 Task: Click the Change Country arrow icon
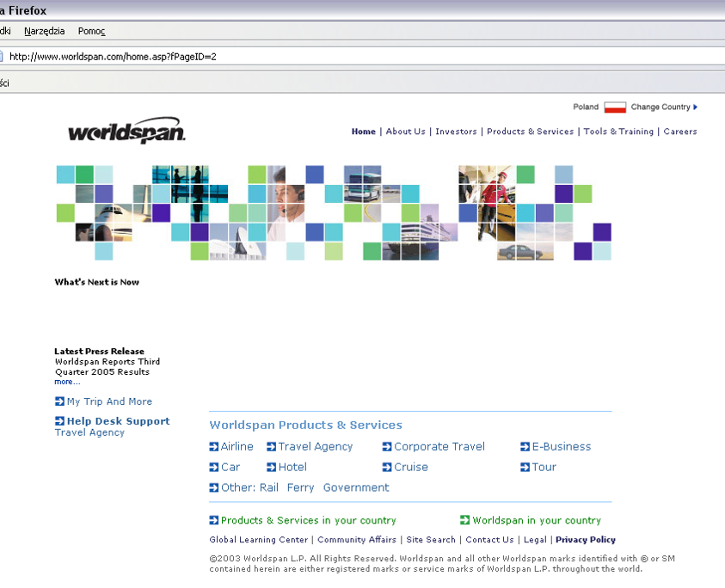695,107
